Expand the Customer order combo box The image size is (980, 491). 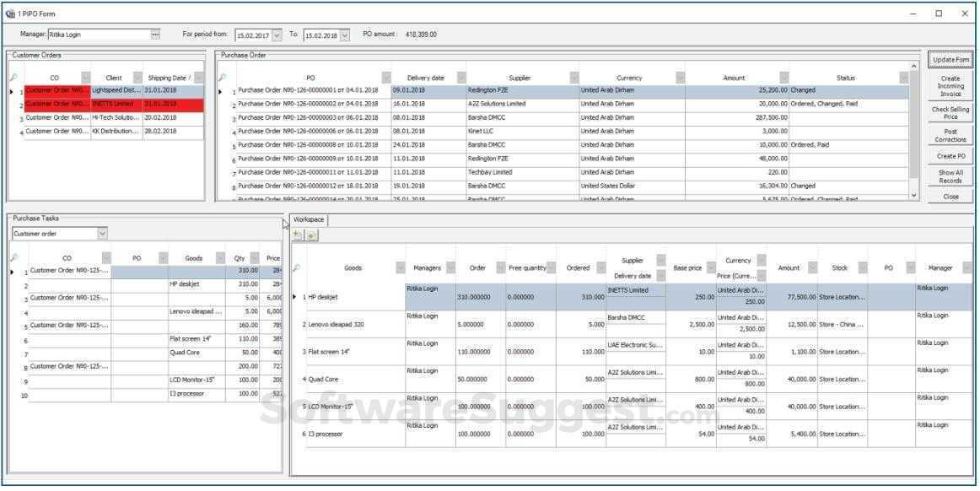102,234
